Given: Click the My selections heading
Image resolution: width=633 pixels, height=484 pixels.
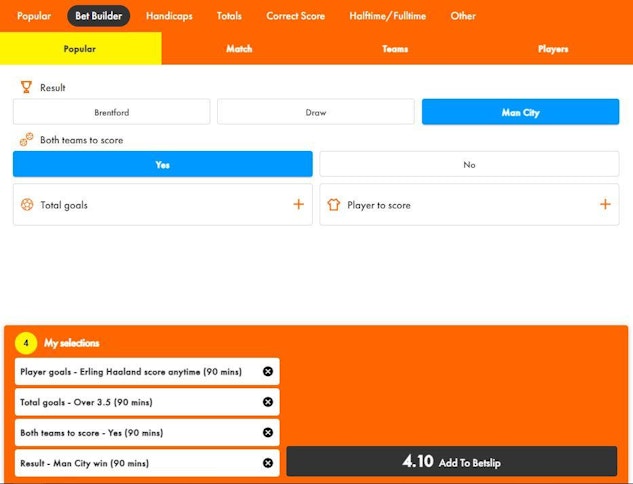Looking at the screenshot, I should pos(71,343).
